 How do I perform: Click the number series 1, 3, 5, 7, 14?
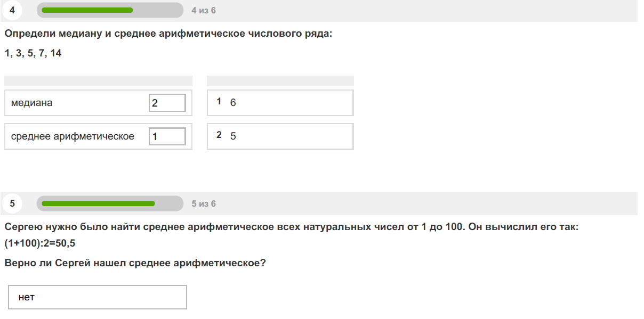(33, 53)
